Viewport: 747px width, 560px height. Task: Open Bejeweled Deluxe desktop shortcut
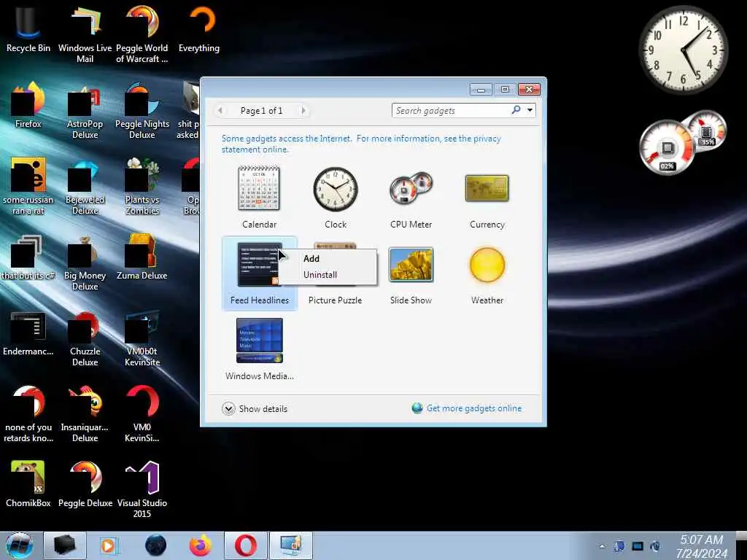[x=85, y=186]
